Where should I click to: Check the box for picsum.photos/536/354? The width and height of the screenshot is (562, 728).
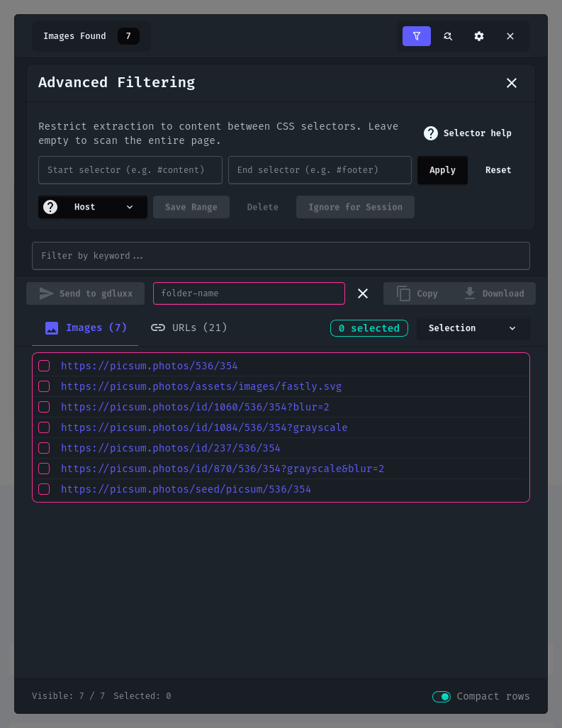pos(44,366)
